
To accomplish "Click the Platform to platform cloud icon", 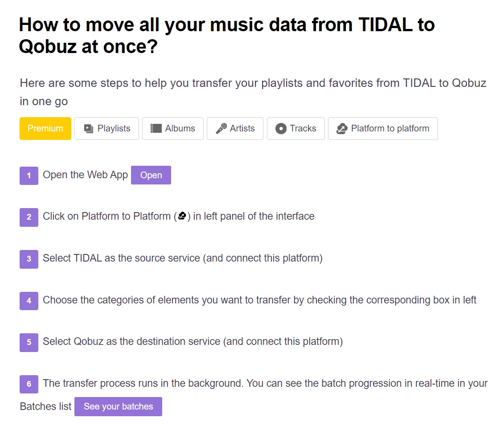I will pos(342,129).
